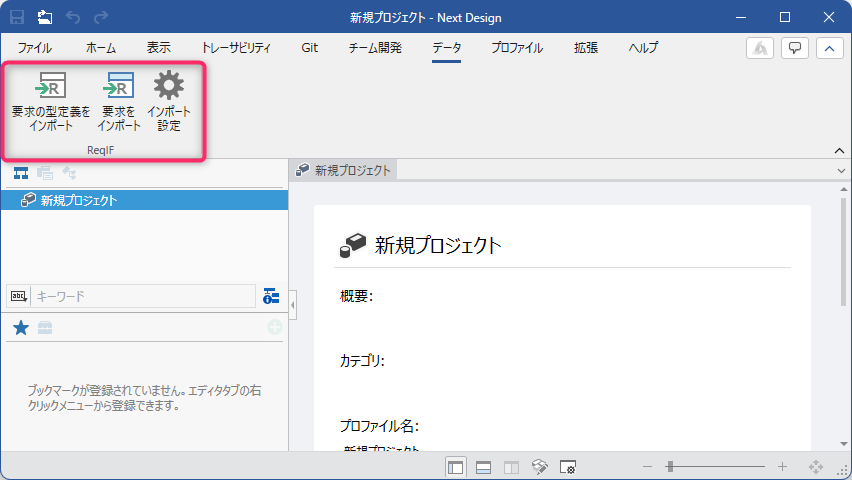
Task: Select 新規プロジェクト in the navigator tree
Action: [145, 200]
